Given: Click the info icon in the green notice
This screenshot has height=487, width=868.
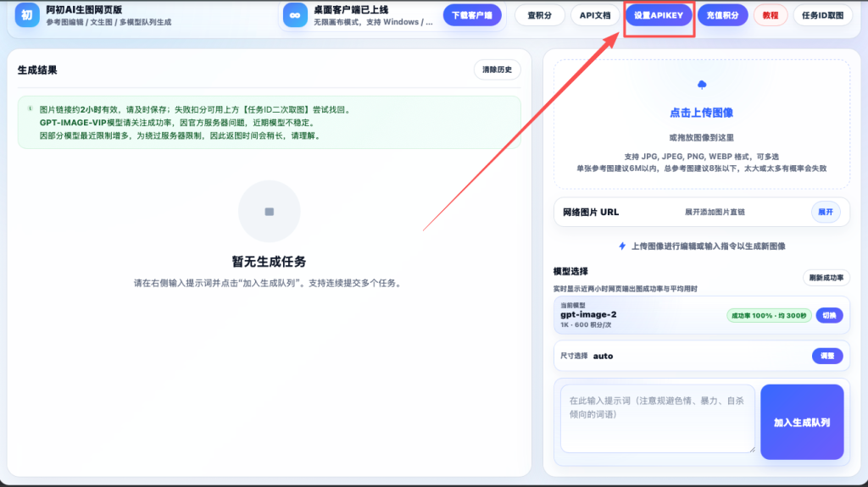Looking at the screenshot, I should (x=30, y=109).
